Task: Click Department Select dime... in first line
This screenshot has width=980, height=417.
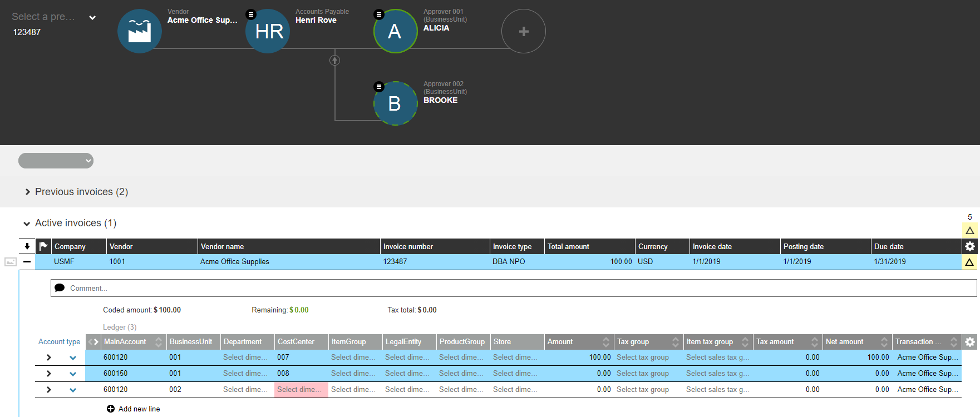Action: click(247, 357)
